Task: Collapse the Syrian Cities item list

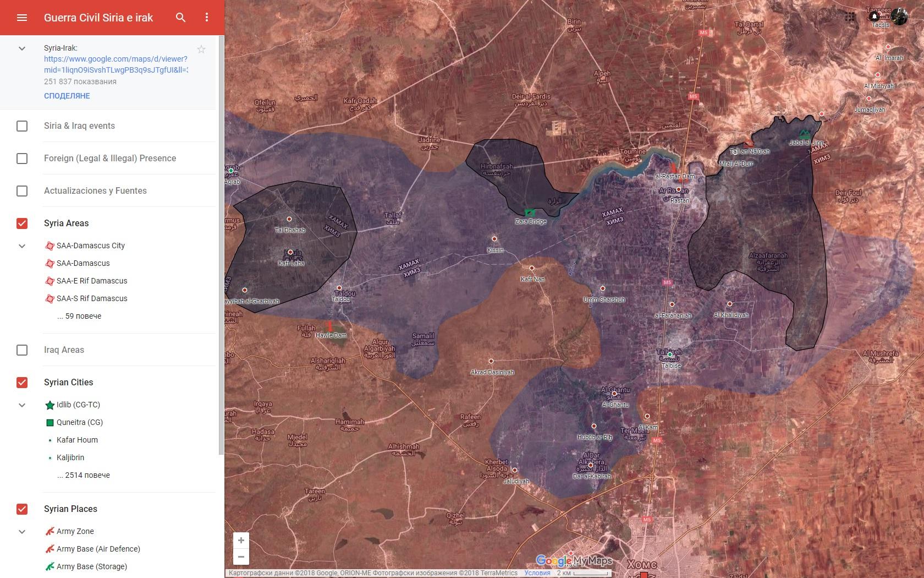Action: coord(22,405)
